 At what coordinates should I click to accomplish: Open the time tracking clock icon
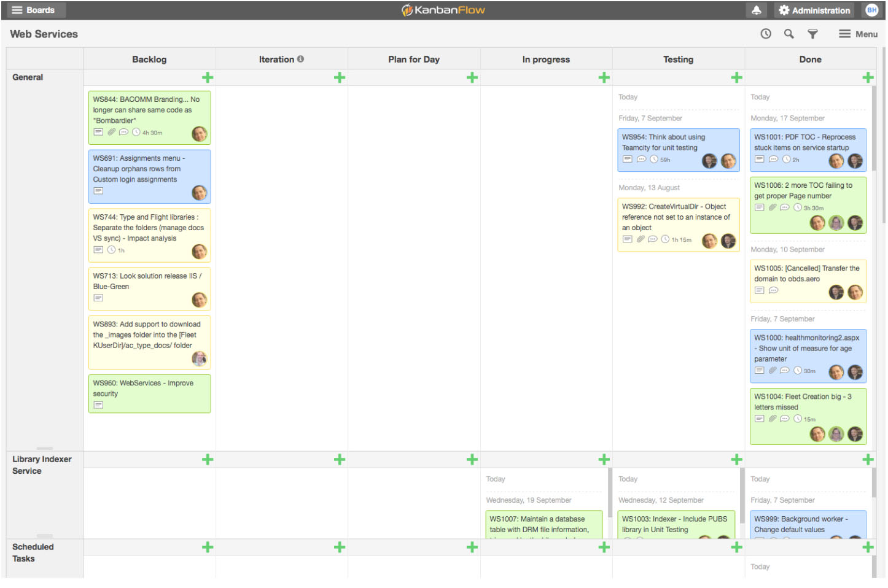pos(766,34)
